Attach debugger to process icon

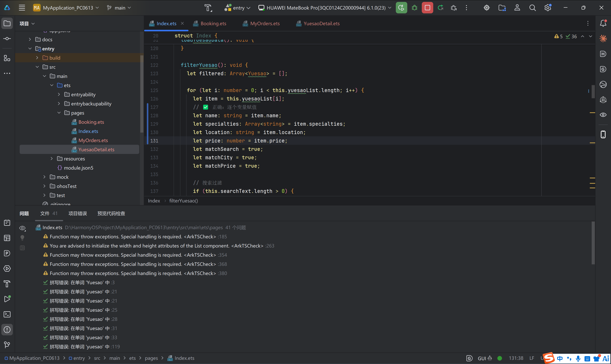(453, 8)
